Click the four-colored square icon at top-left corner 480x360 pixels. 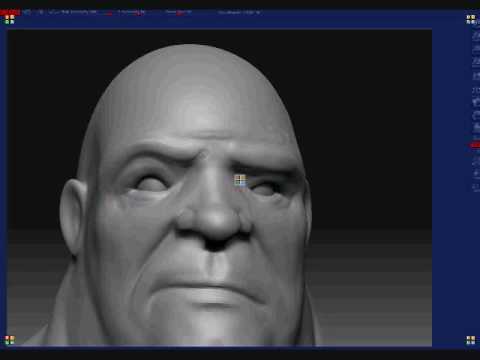click(10, 20)
